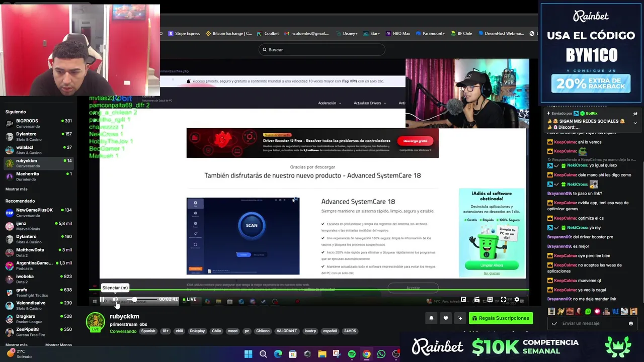
Task: Open the Macherrito channel entry
Action: 38,176
